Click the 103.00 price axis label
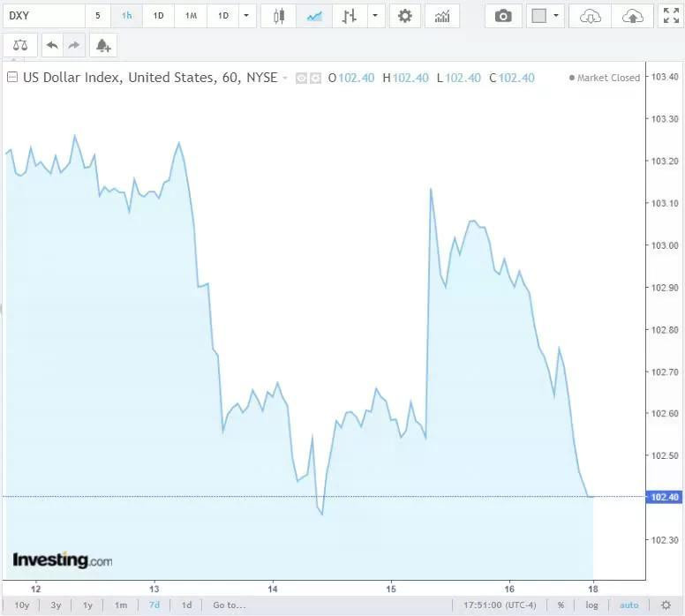This screenshot has height=616, width=685. coord(665,245)
